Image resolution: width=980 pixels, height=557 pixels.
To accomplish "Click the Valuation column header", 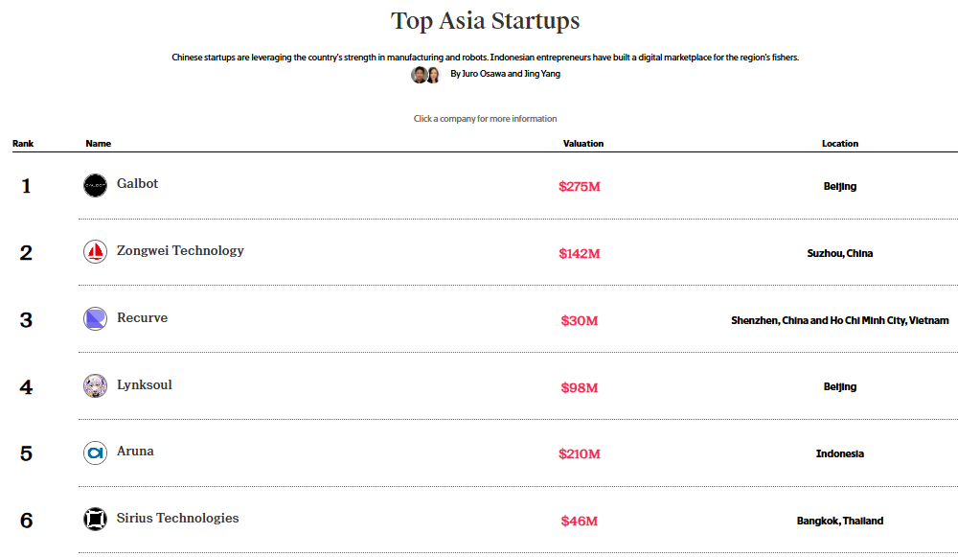I will [x=583, y=144].
